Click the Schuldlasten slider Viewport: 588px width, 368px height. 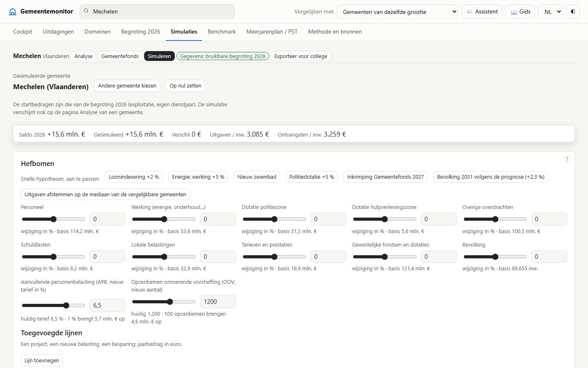point(53,257)
